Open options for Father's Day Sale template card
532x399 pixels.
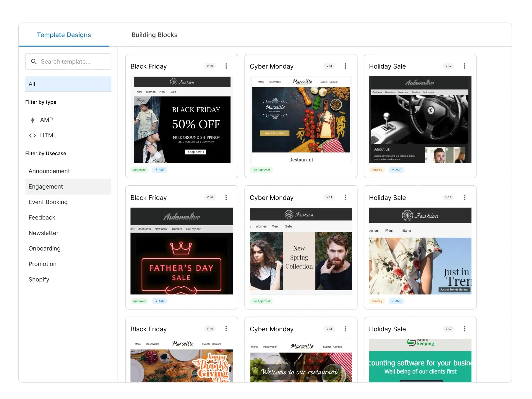pyautogui.click(x=226, y=197)
